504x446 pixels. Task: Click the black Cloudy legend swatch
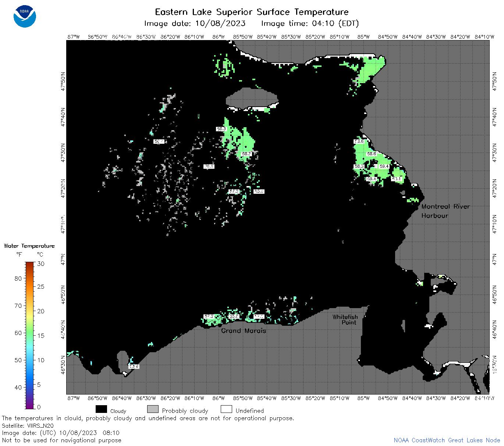pyautogui.click(x=101, y=409)
